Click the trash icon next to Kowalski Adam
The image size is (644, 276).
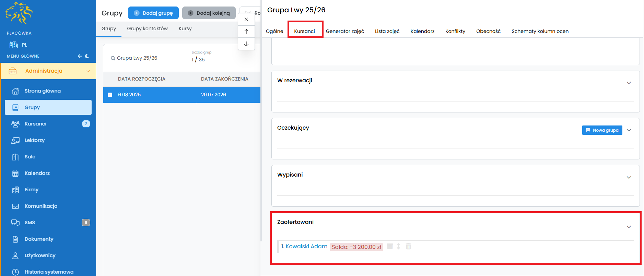(408, 246)
